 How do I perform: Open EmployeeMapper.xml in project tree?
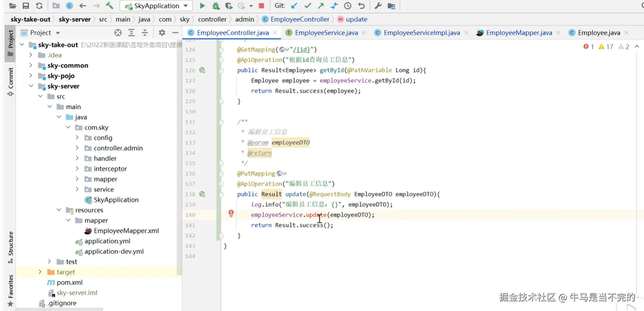pyautogui.click(x=126, y=231)
